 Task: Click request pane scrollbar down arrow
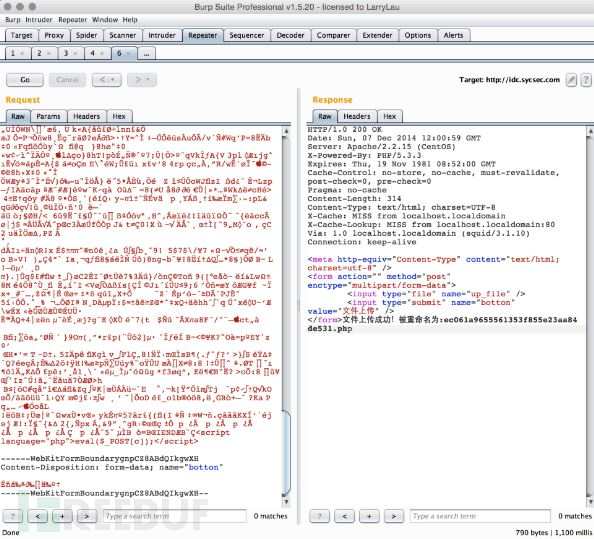point(286,502)
